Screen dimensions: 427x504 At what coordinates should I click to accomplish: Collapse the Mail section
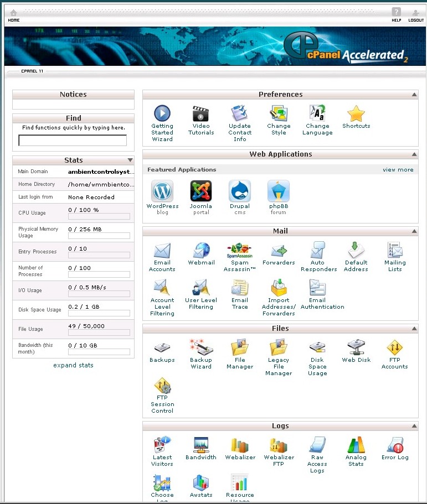click(414, 231)
